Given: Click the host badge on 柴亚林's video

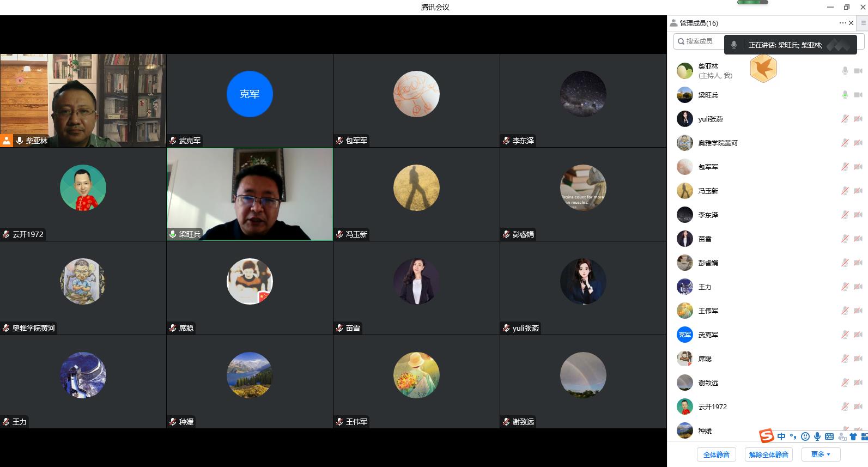Looking at the screenshot, I should pyautogui.click(x=7, y=141).
